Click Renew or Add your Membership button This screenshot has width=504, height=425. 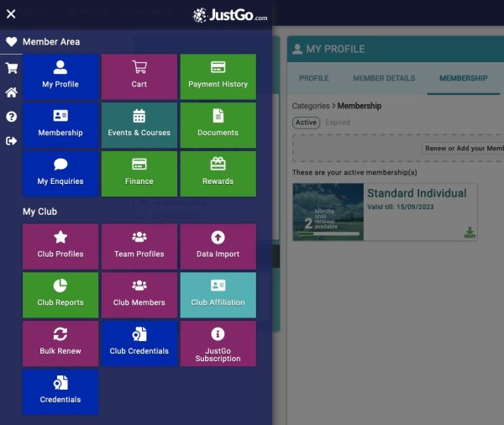pos(463,148)
